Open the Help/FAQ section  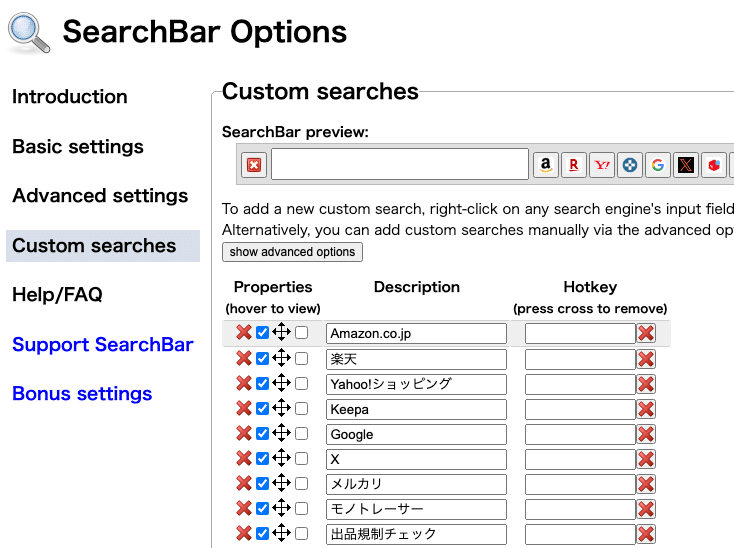[x=57, y=295]
